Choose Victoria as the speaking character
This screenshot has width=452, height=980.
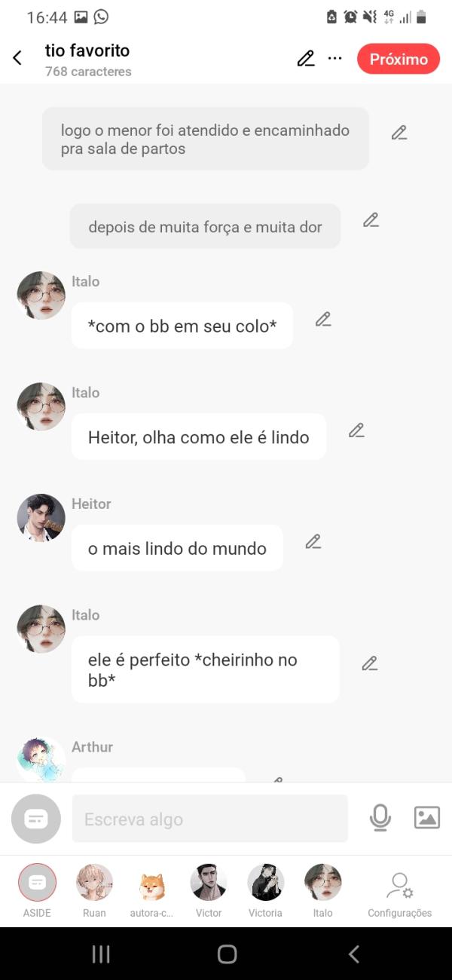tap(265, 883)
